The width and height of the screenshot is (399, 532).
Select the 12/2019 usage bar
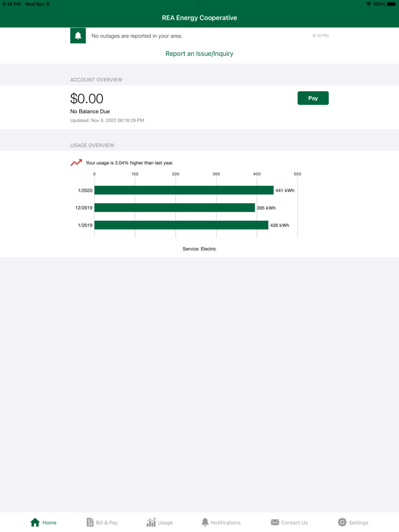174,208
